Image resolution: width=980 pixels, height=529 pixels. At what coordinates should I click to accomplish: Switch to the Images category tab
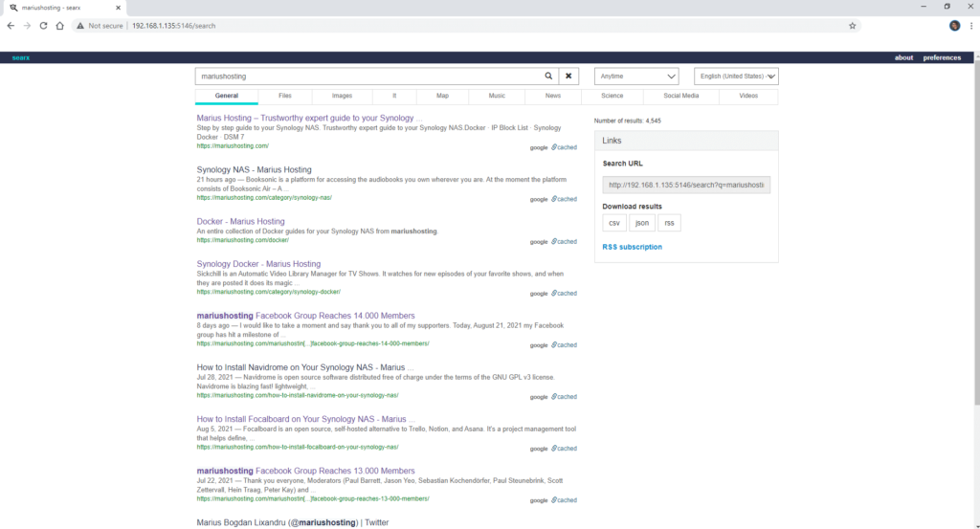(x=342, y=96)
